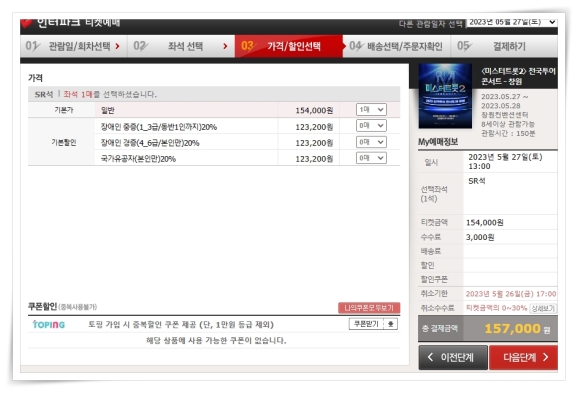Go back with the 이전단계 button
The height and width of the screenshot is (393, 578).
453,357
